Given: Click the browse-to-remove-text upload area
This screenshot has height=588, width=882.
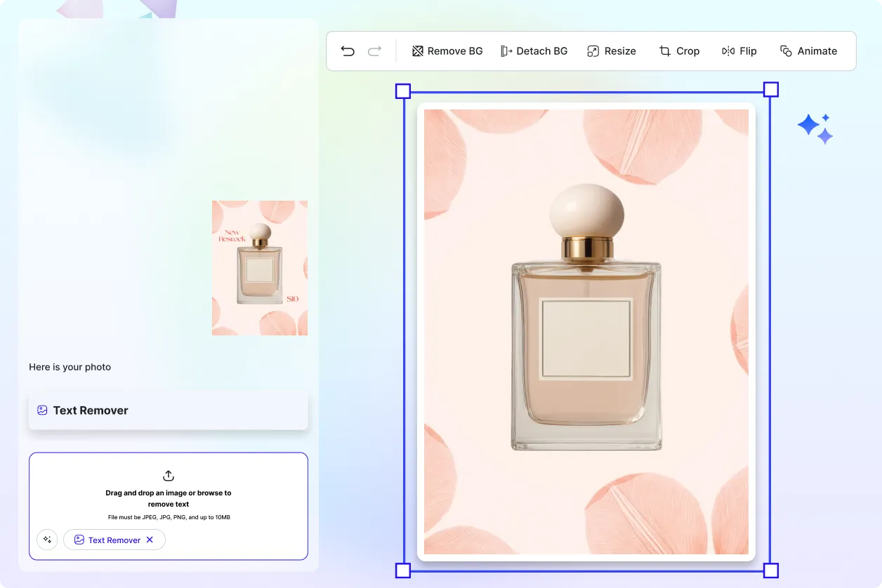Looking at the screenshot, I should 168,498.
